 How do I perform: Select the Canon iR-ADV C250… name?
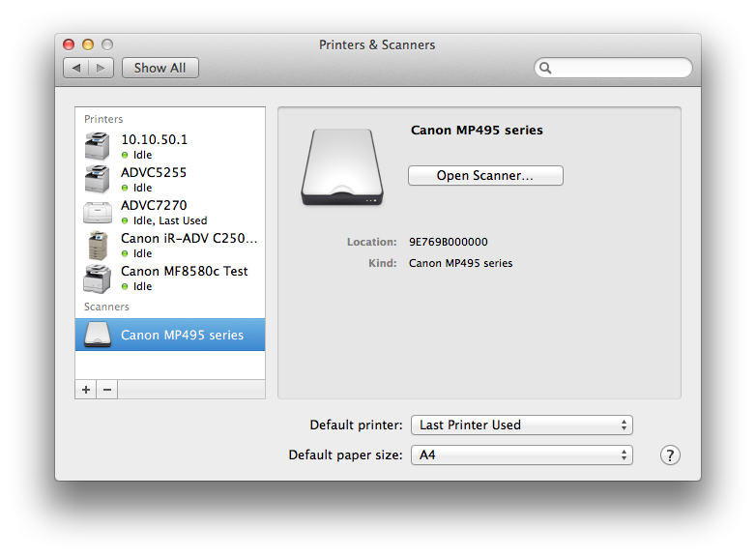pos(189,238)
